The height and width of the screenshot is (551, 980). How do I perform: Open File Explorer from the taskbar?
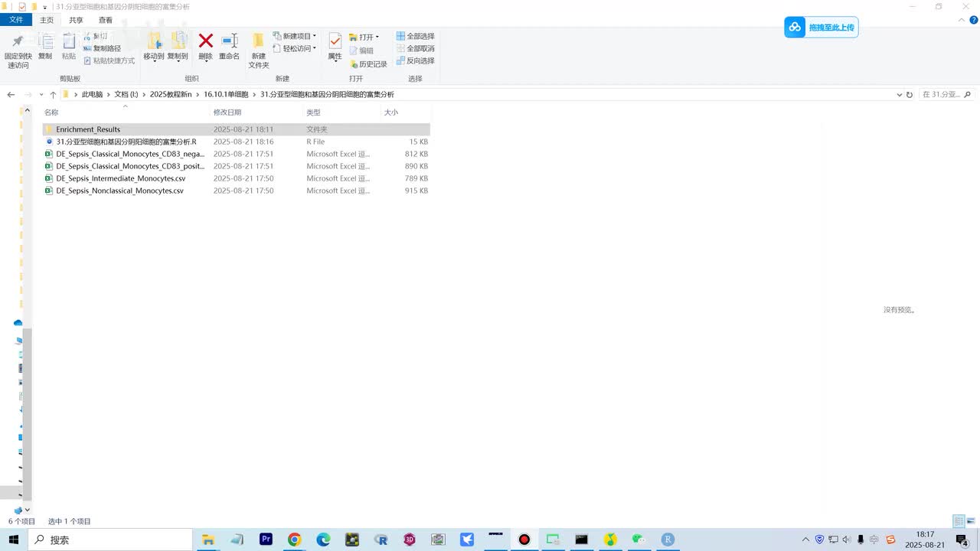(207, 540)
